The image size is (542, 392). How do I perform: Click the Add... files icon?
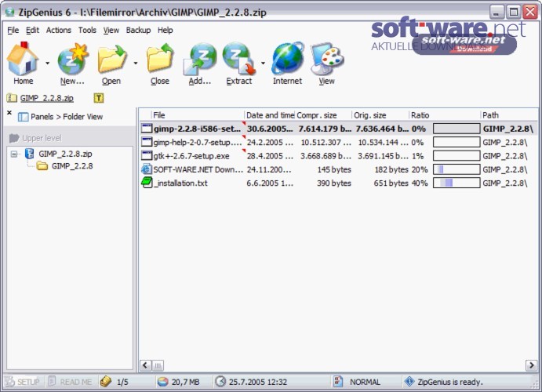(199, 59)
